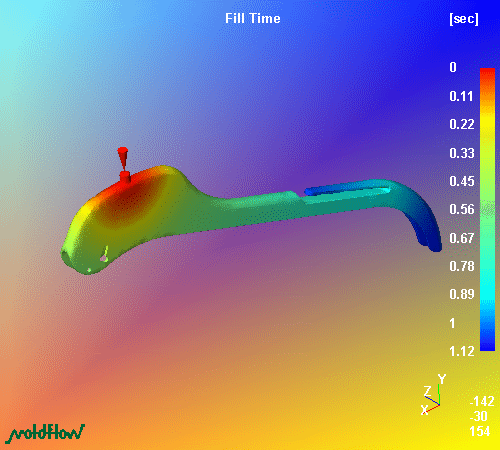Click the small hole on part head
This screenshot has width=500, height=450.
point(104,258)
